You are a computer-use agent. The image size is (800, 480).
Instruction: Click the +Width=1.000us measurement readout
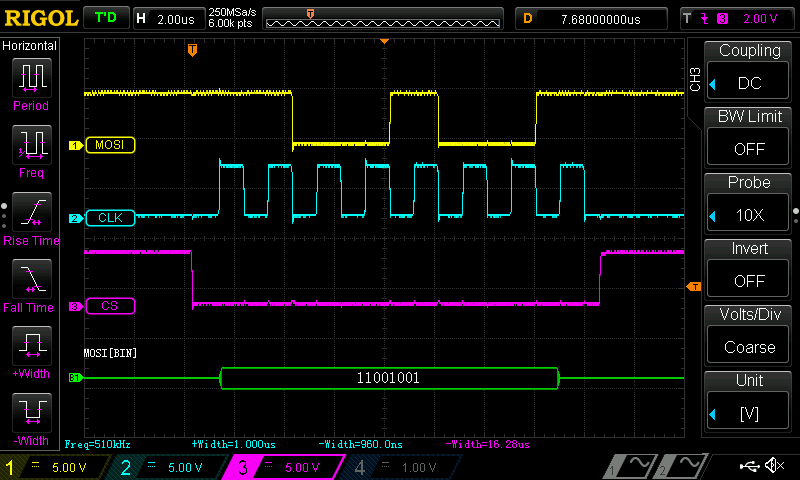pos(234,444)
